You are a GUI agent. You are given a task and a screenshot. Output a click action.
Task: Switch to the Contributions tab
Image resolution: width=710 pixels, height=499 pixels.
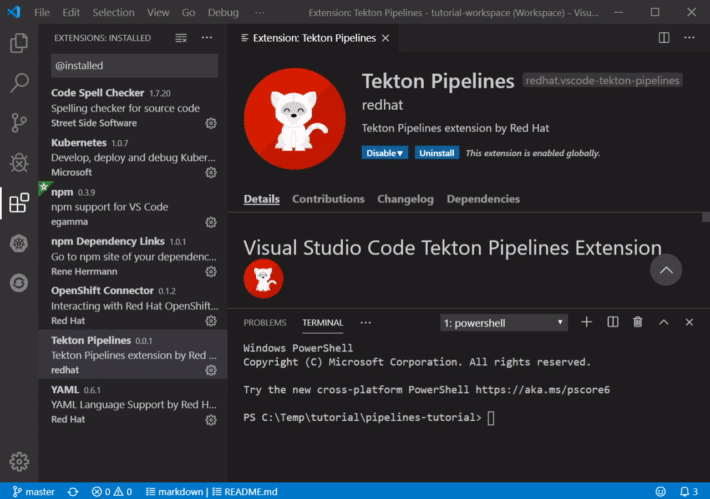click(x=328, y=199)
